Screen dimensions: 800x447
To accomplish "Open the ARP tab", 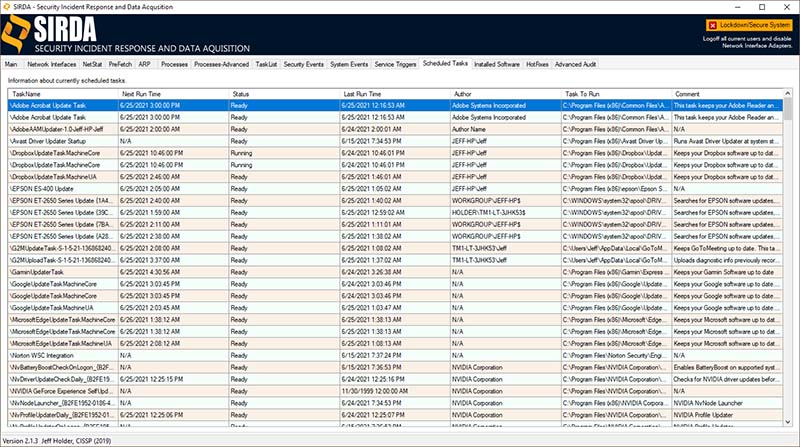I will tap(144, 64).
